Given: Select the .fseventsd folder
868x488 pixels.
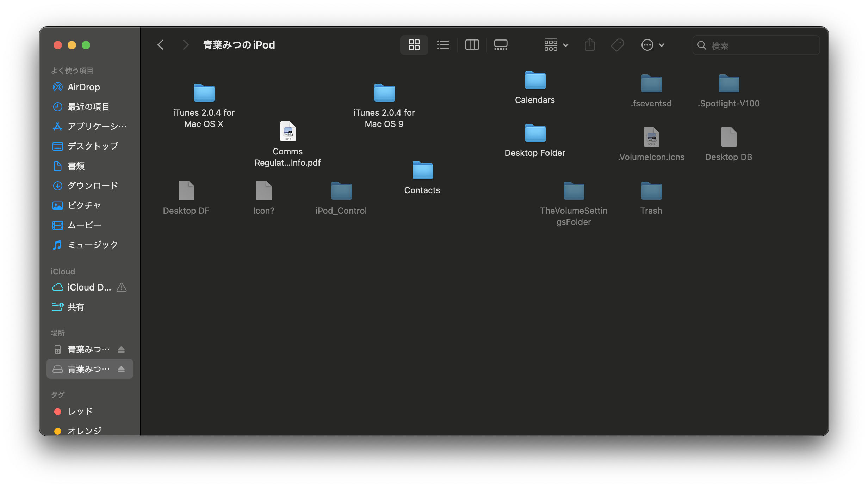Looking at the screenshot, I should pos(651,91).
